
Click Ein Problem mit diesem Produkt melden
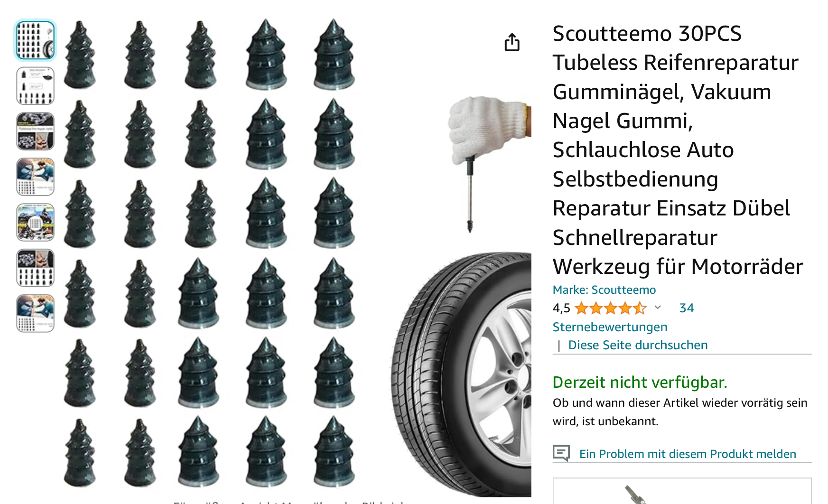click(688, 454)
